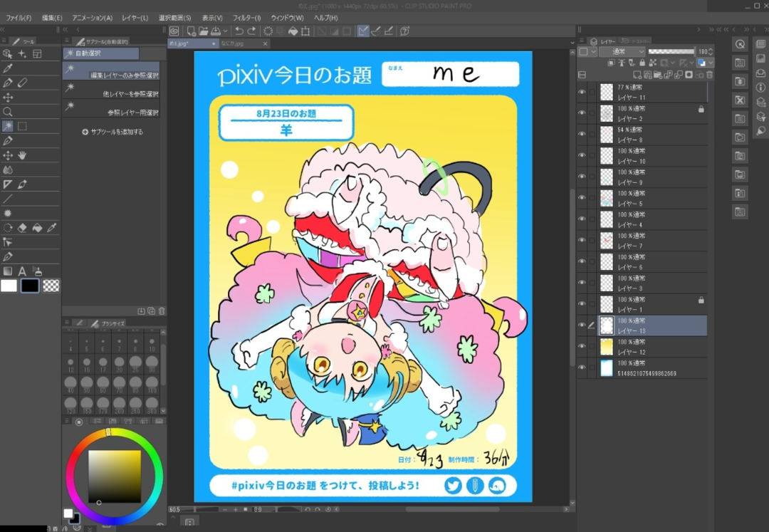Expand the save icon dropdown arrow
Image resolution: width=769 pixels, height=532 pixels.
point(226,31)
